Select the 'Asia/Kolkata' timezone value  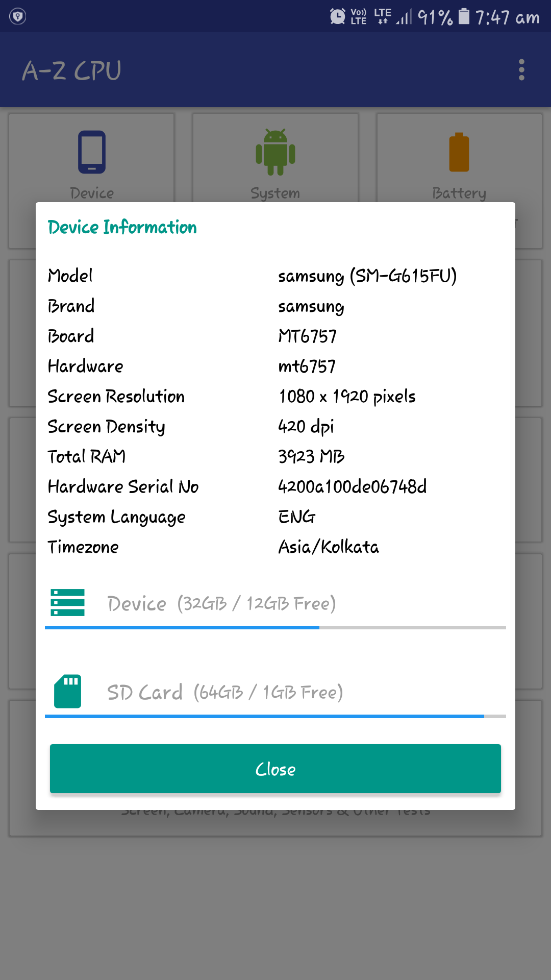(x=329, y=547)
